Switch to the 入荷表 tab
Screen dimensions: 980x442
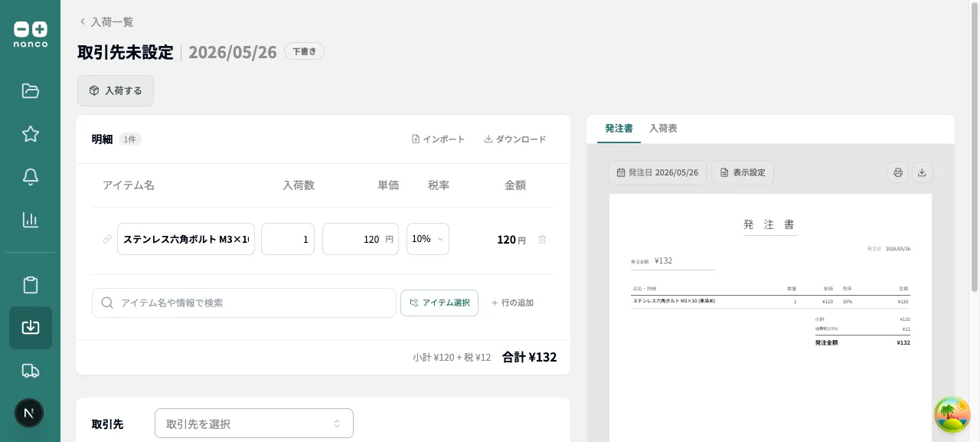[663, 129]
